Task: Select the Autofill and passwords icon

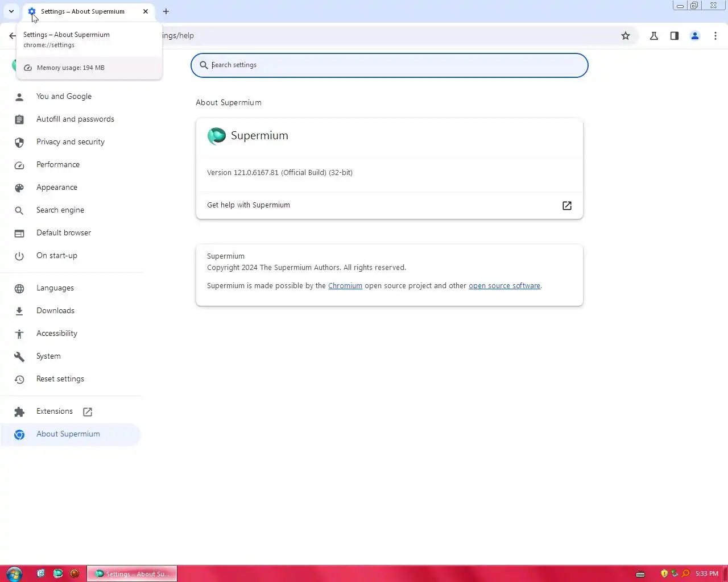Action: point(19,119)
